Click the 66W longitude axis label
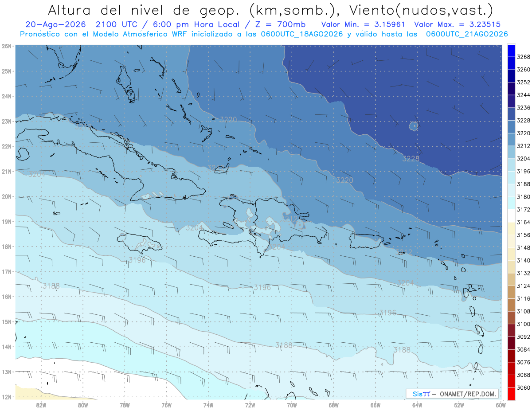This screenshot has height=411, width=532. click(x=376, y=405)
